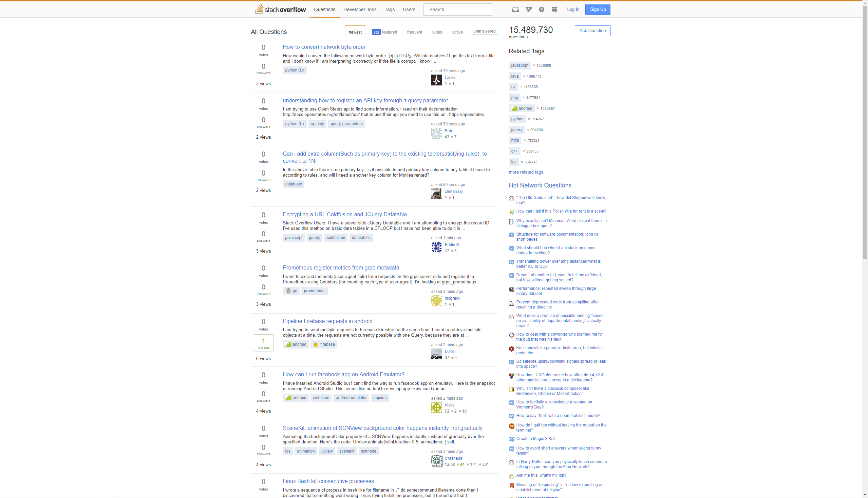Open the inbox message icon
This screenshot has height=498, width=868.
[x=515, y=9]
